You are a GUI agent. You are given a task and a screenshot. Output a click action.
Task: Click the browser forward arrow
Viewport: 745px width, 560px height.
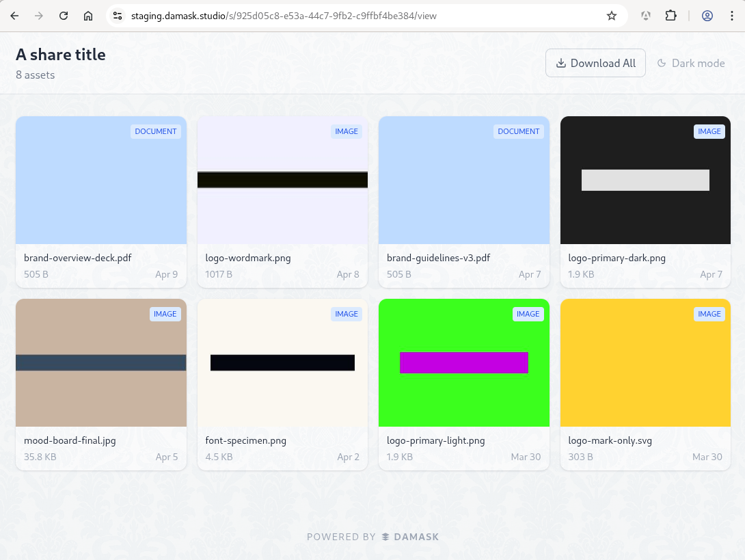point(39,16)
